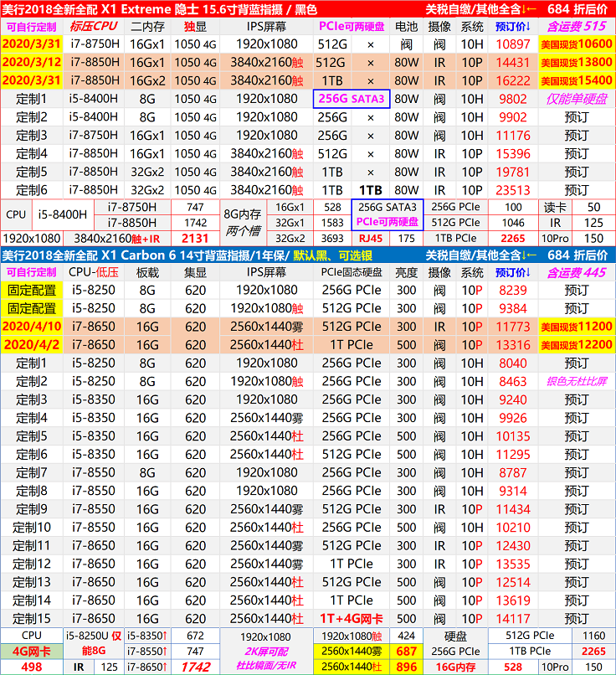Click the 2020/4/10 date cell
616x675 pixels.
pos(30,327)
